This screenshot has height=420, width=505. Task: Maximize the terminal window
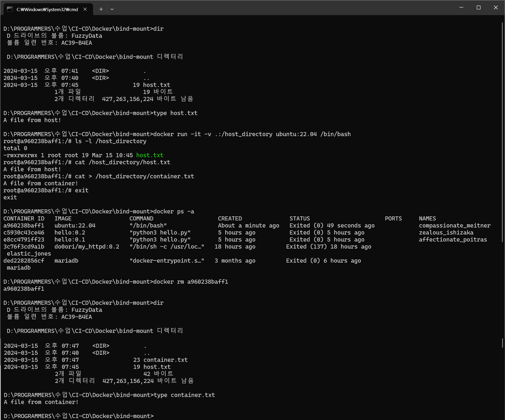[x=478, y=8]
